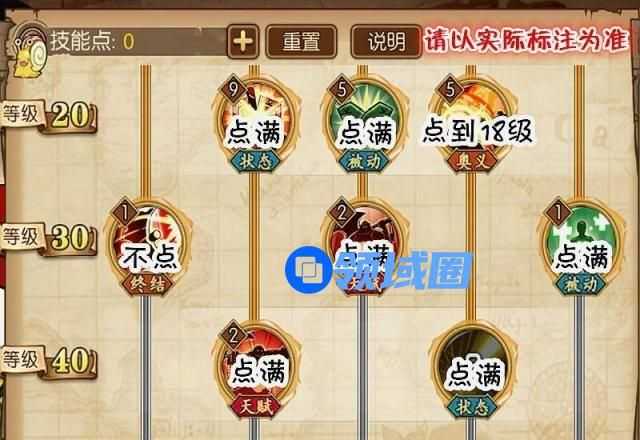
Task: Select the green 被动 skill with level 5
Action: (363, 122)
